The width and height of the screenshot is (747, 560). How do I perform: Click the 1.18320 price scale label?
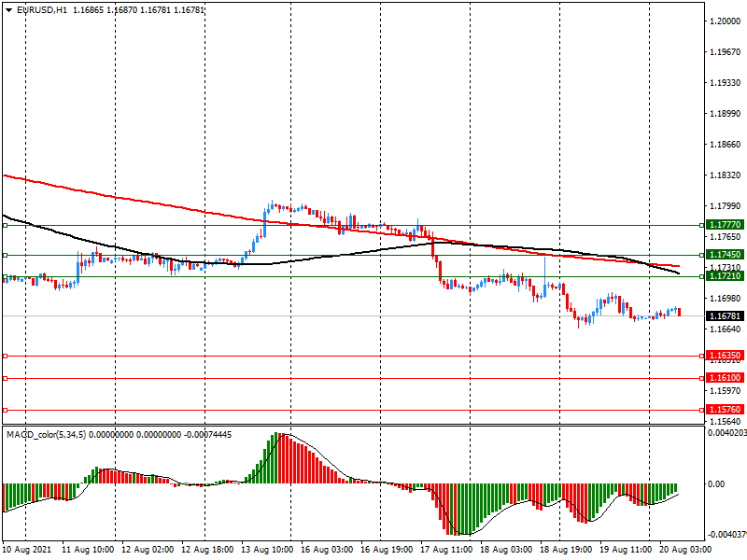(x=726, y=175)
